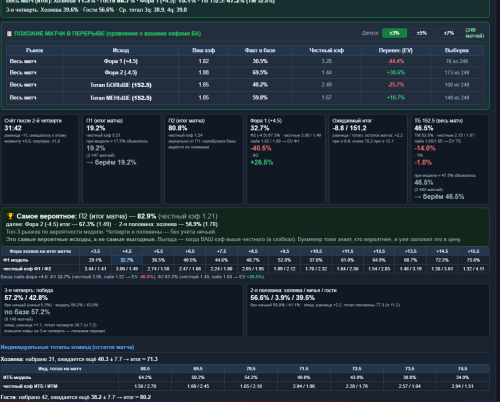Click the Исход column header

(121, 50)
